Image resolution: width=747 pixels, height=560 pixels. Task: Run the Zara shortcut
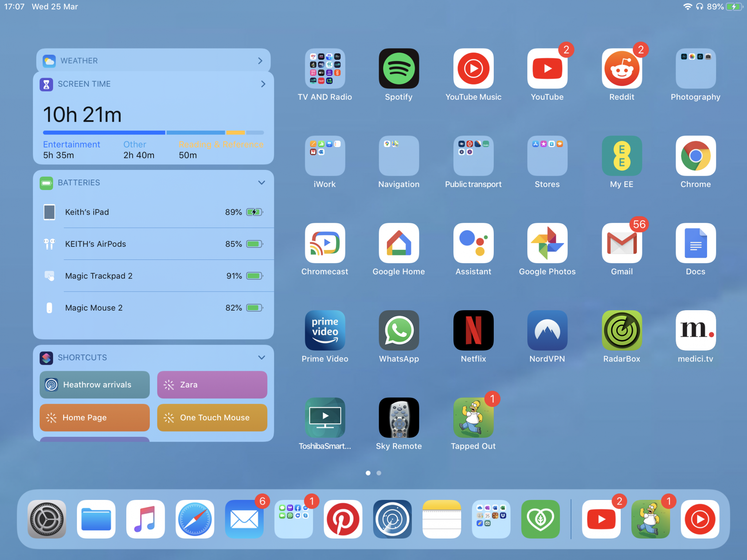pos(212,385)
